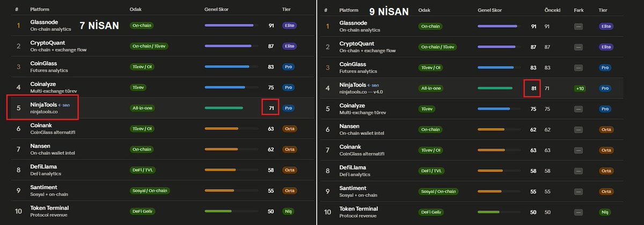Click Elite badge of CryptoQuant, right table
This screenshot has width=644, height=225.
pos(606,47)
